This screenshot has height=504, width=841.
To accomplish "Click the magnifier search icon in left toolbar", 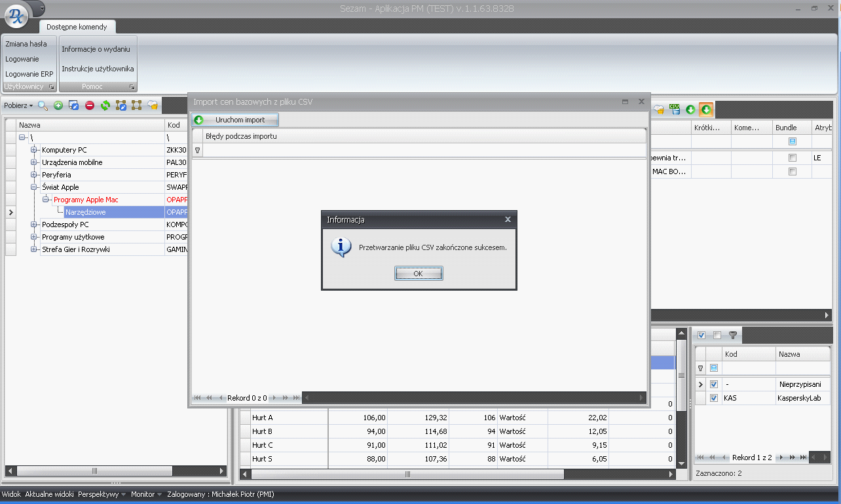I will 43,105.
